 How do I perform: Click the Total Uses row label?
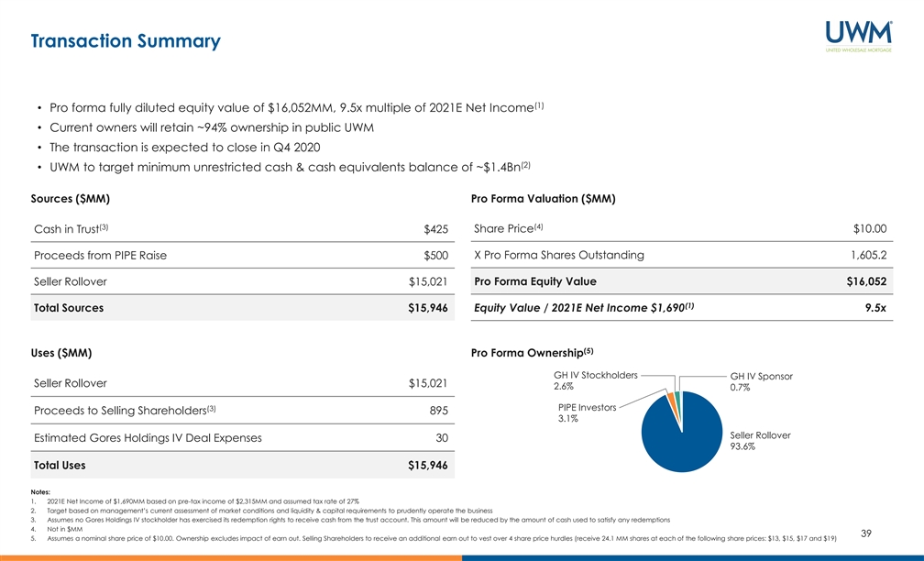pos(60,465)
